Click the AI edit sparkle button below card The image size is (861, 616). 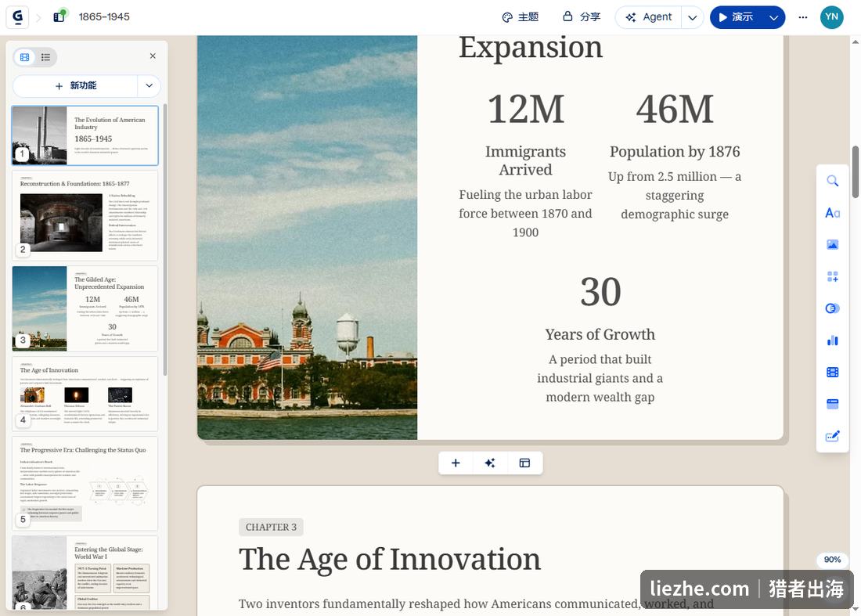(490, 463)
